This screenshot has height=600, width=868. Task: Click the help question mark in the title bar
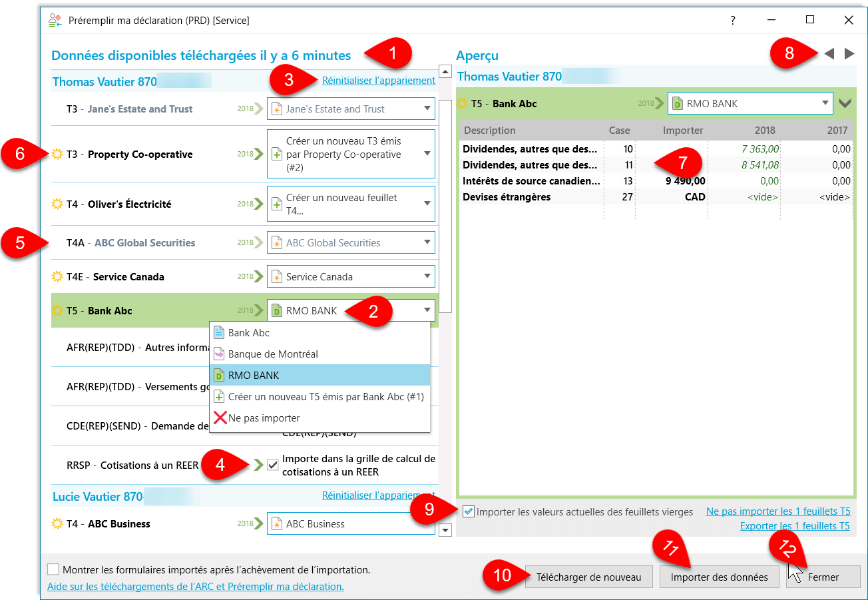pos(733,20)
